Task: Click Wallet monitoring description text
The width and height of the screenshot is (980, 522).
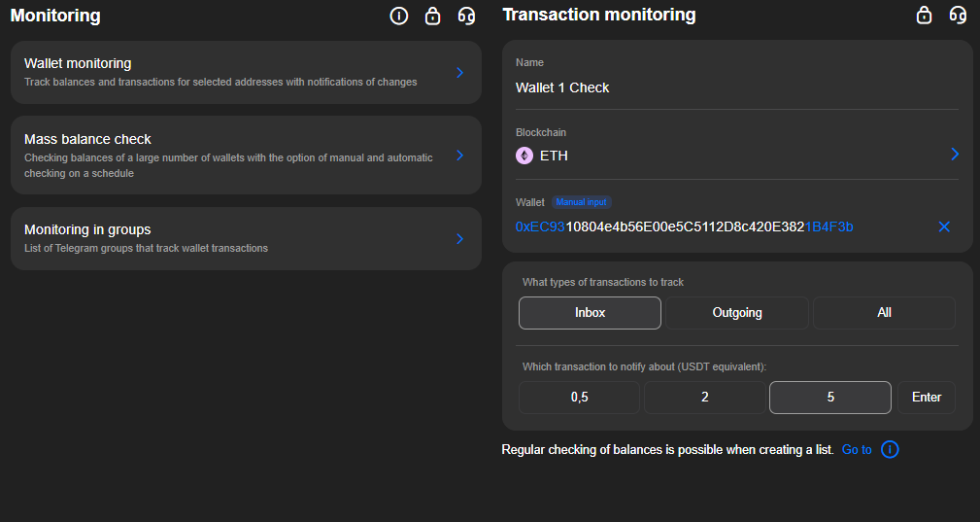Action: coord(220,82)
